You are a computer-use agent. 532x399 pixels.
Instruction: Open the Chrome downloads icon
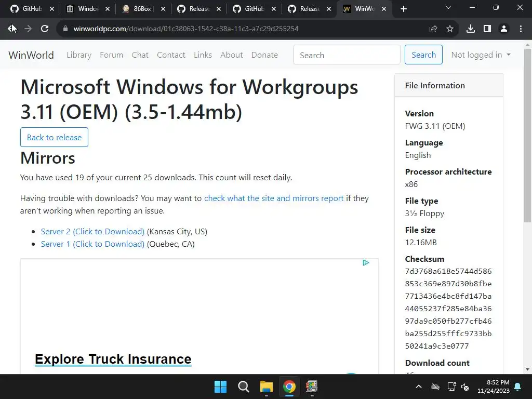(x=471, y=29)
